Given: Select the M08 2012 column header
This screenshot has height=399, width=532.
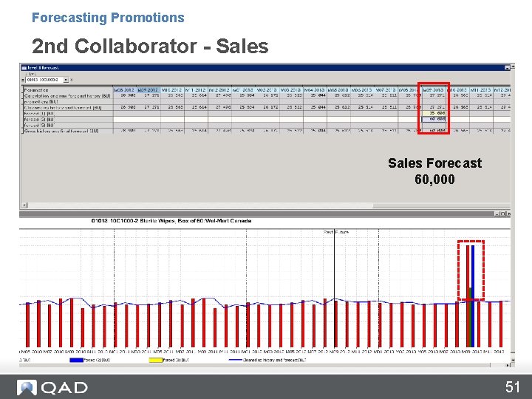Looking at the screenshot, I should (x=125, y=90).
